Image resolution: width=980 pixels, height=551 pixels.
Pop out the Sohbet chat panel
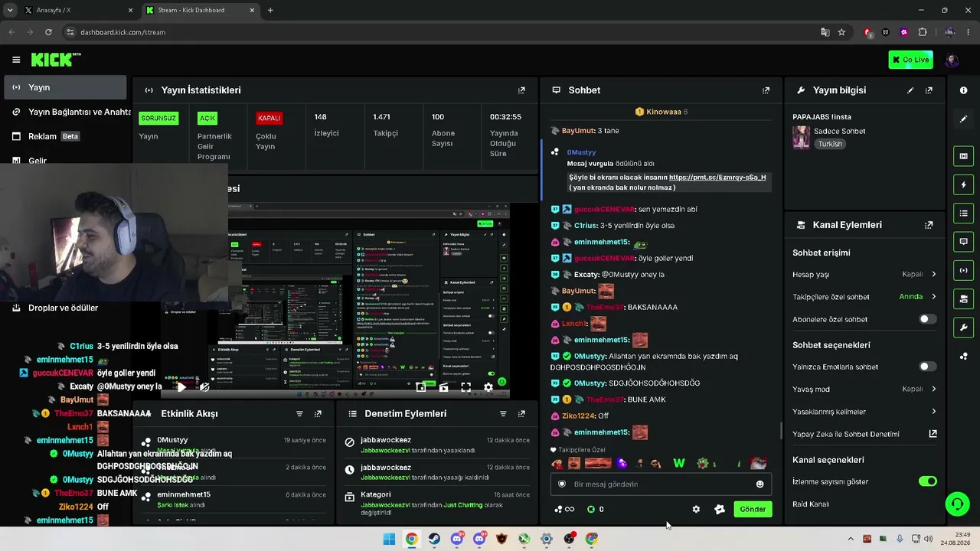coord(766,90)
